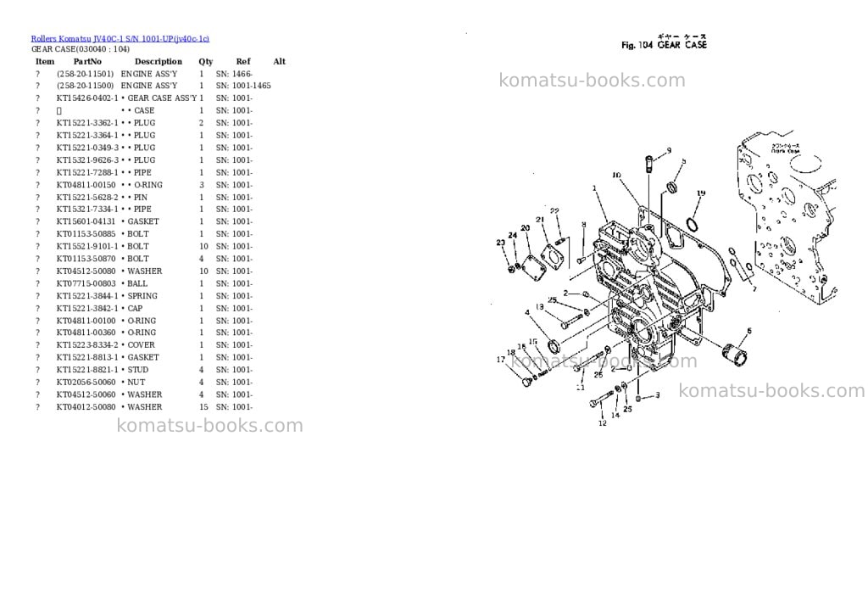Click part number KT04811-00100

click(86, 321)
